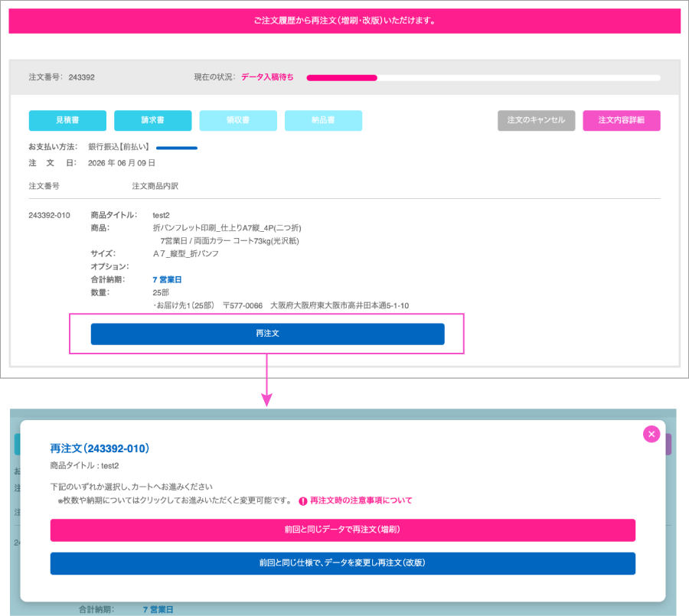689x616 pixels.
Task: Click the blue underline beside payment method
Action: [177, 148]
